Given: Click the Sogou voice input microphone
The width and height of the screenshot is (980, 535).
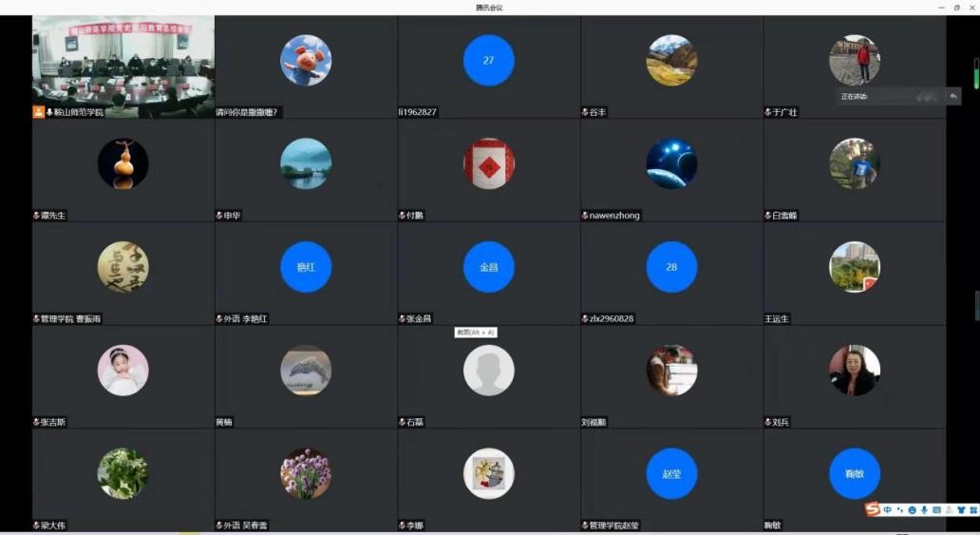Looking at the screenshot, I should [x=924, y=510].
